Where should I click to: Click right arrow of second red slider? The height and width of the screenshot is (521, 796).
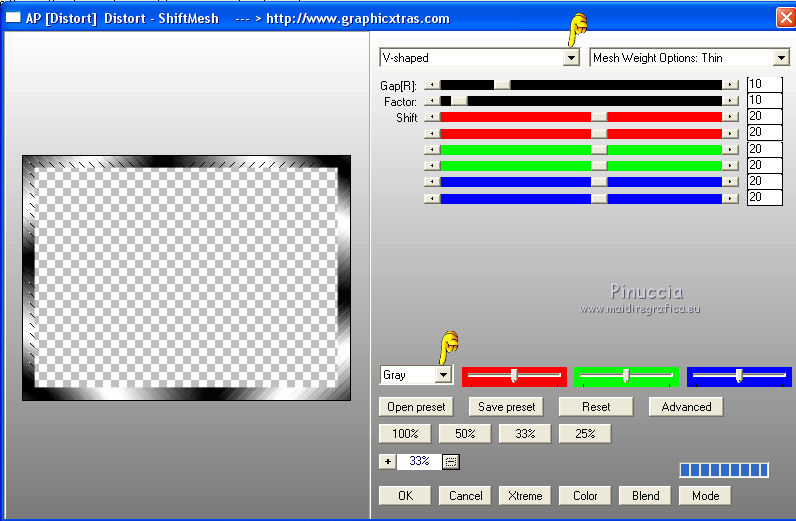click(730, 134)
